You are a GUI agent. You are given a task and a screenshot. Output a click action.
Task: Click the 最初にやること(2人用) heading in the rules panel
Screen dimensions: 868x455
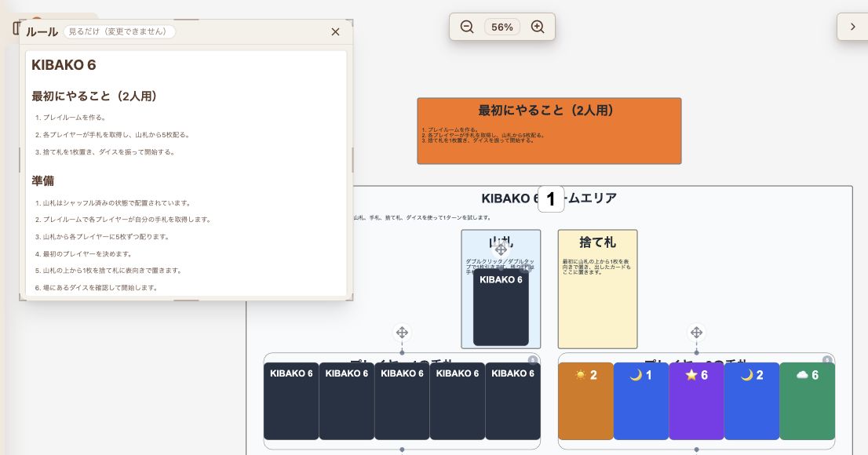(x=94, y=96)
